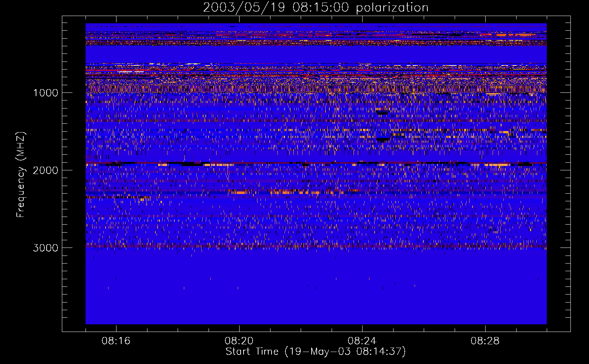Image resolution: width=589 pixels, height=364 pixels.
Task: Click the plot title '2003/05/19 08:15:00 polarization'
Action: [316, 8]
